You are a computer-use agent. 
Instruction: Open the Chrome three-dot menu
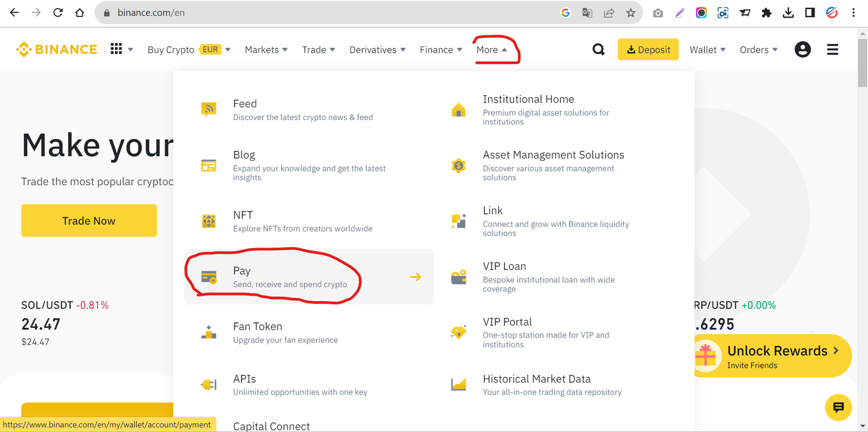pos(853,12)
